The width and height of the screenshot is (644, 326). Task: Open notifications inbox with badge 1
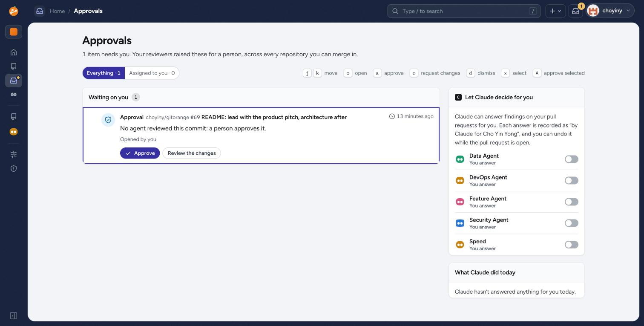576,11
